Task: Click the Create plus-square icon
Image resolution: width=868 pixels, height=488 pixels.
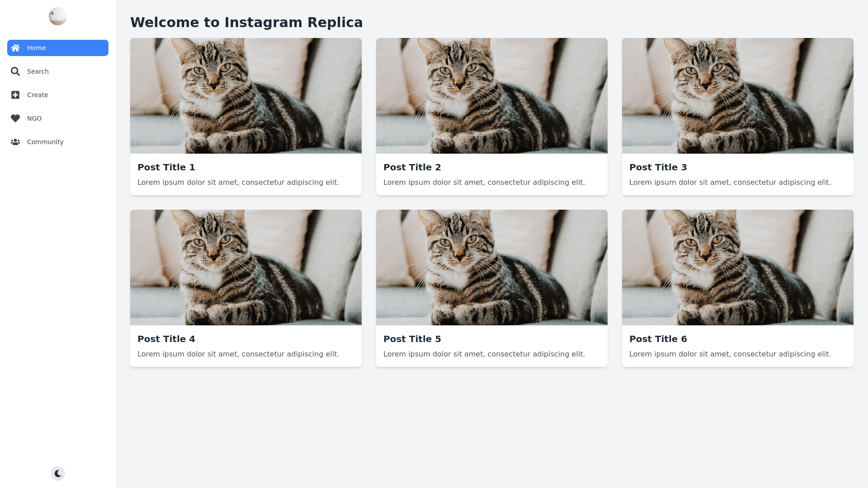Action: (x=15, y=95)
